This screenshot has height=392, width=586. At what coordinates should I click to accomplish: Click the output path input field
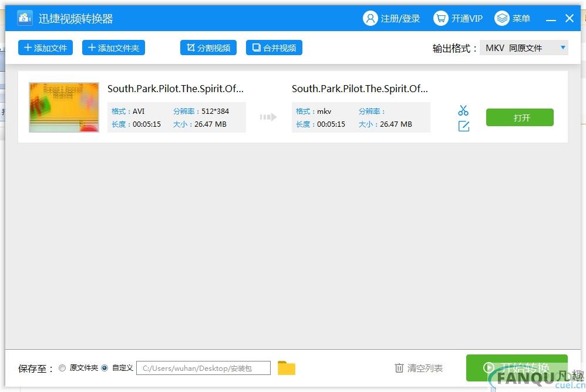[203, 368]
